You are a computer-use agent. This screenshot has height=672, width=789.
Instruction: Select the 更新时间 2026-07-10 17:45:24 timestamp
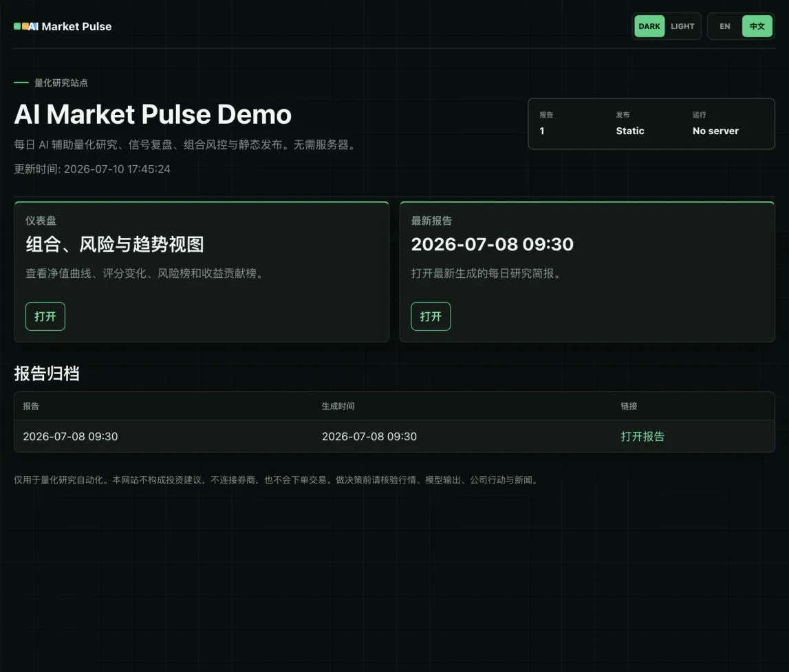click(x=92, y=169)
